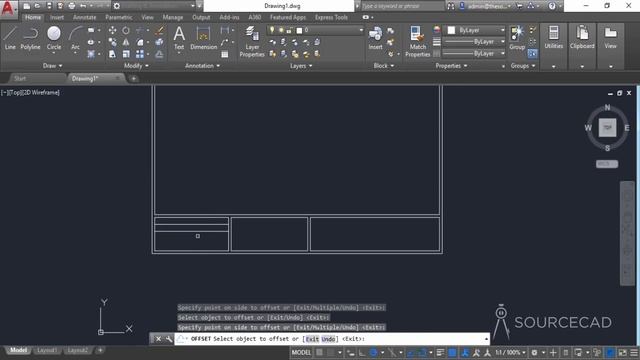Open the Parametric ribbon tab
Screen dimensions: 640x360
[119, 18]
